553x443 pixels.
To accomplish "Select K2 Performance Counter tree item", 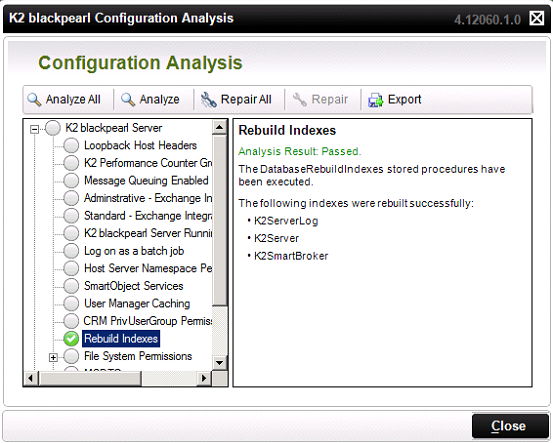I will click(148, 163).
